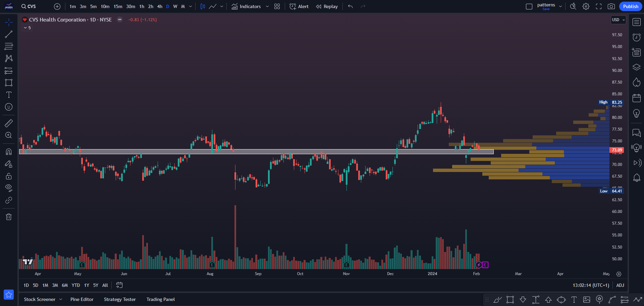Open chart settings gear
This screenshot has height=306, width=644.
[586, 6]
